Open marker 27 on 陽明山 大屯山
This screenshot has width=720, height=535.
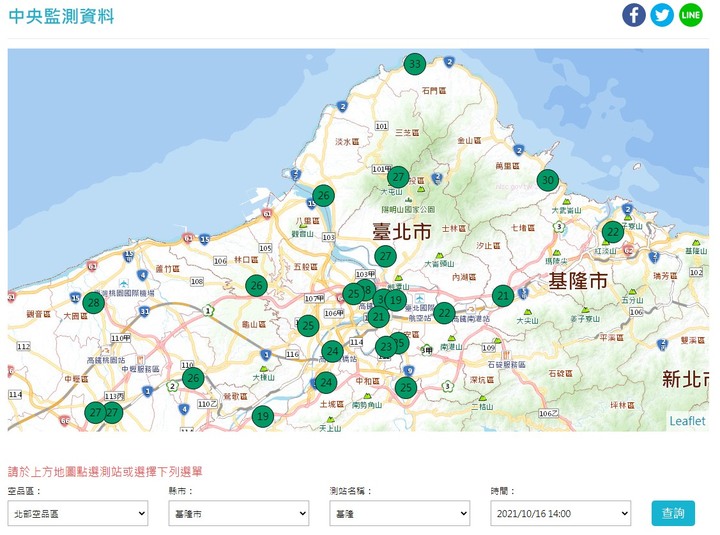[398, 177]
